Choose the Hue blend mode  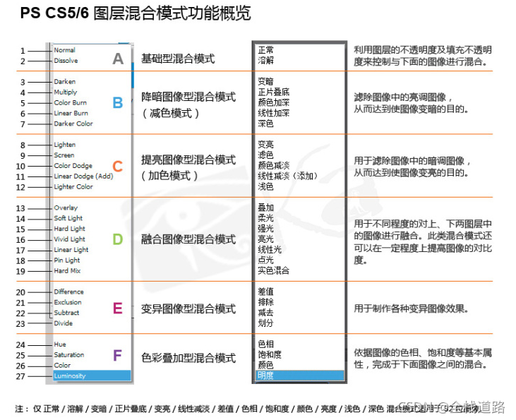point(60,344)
